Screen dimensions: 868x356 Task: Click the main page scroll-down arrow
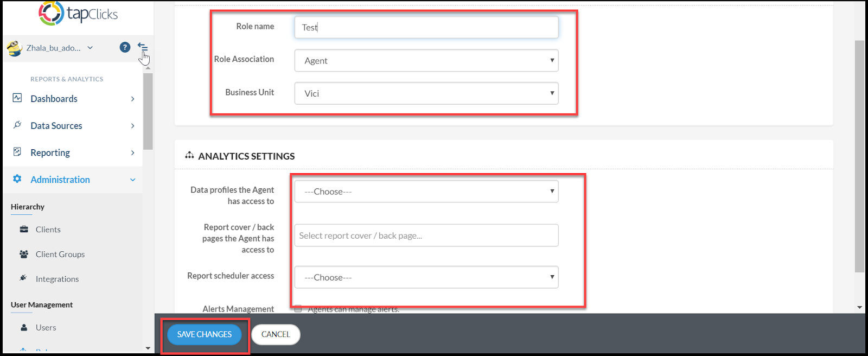pyautogui.click(x=860, y=307)
